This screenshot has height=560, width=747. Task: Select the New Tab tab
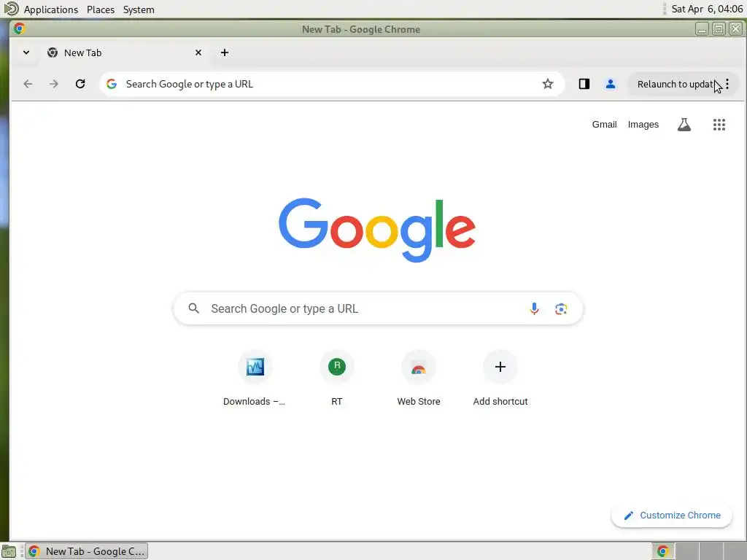point(124,52)
